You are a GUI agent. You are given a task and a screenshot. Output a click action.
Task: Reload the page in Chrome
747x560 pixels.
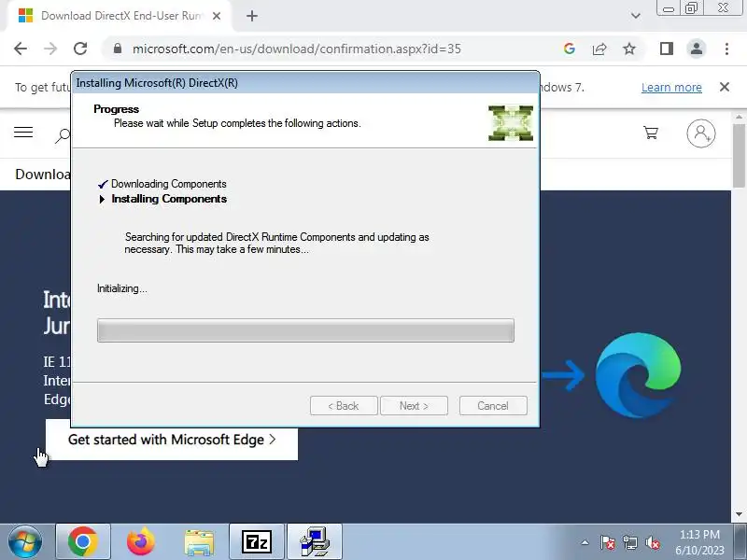pyautogui.click(x=80, y=49)
